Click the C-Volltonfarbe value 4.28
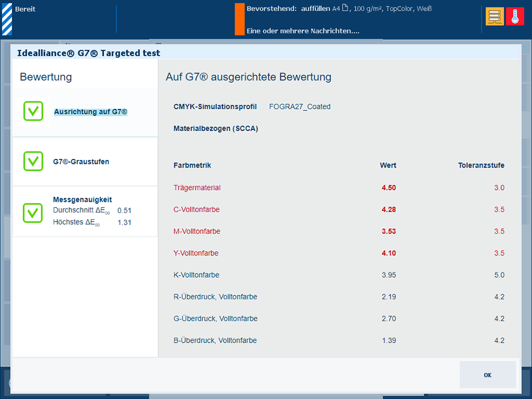Image resolution: width=532 pixels, height=399 pixels. [x=388, y=209]
